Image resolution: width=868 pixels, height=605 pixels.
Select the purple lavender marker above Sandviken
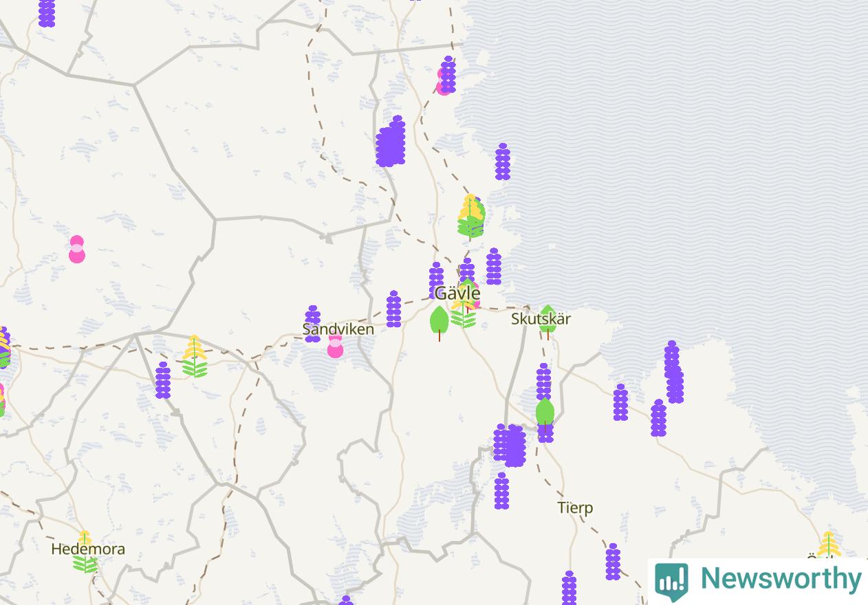coord(313,323)
